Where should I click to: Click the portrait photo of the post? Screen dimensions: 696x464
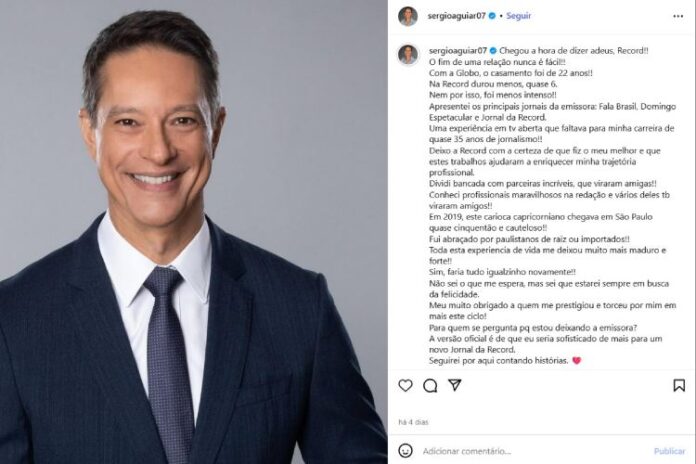tap(194, 232)
